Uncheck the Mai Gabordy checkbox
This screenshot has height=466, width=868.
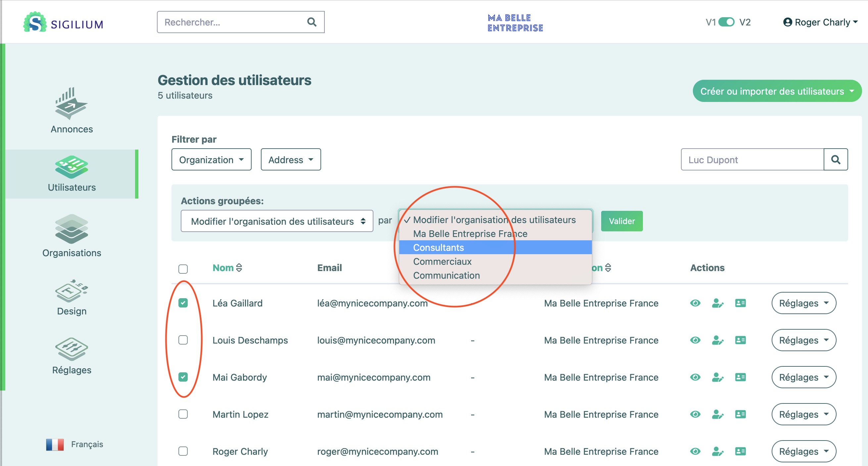pyautogui.click(x=183, y=377)
